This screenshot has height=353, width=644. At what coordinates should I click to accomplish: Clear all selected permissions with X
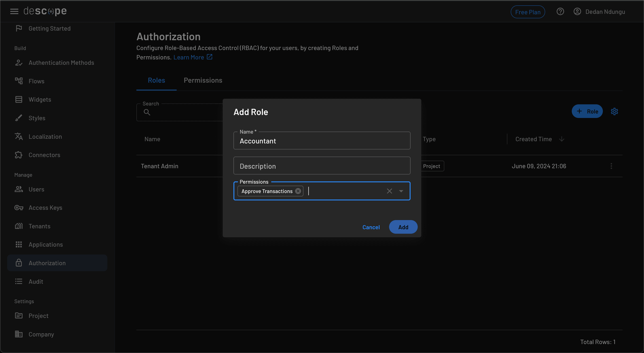click(x=389, y=191)
